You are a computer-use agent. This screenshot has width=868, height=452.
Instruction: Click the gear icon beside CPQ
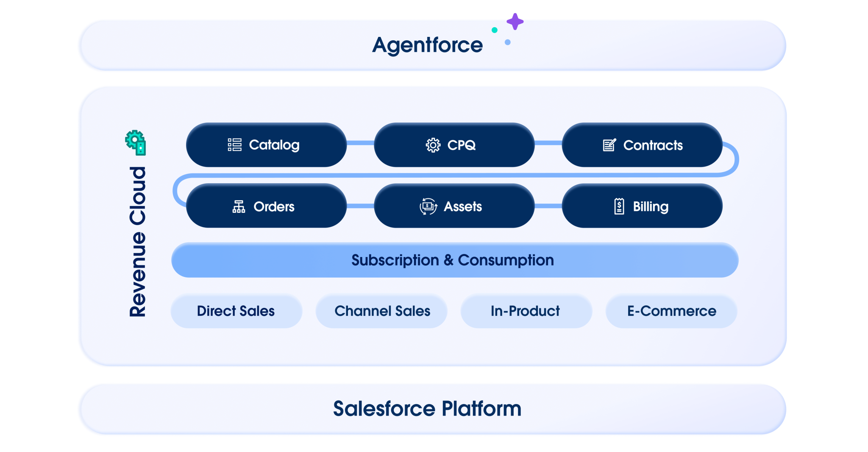click(433, 145)
